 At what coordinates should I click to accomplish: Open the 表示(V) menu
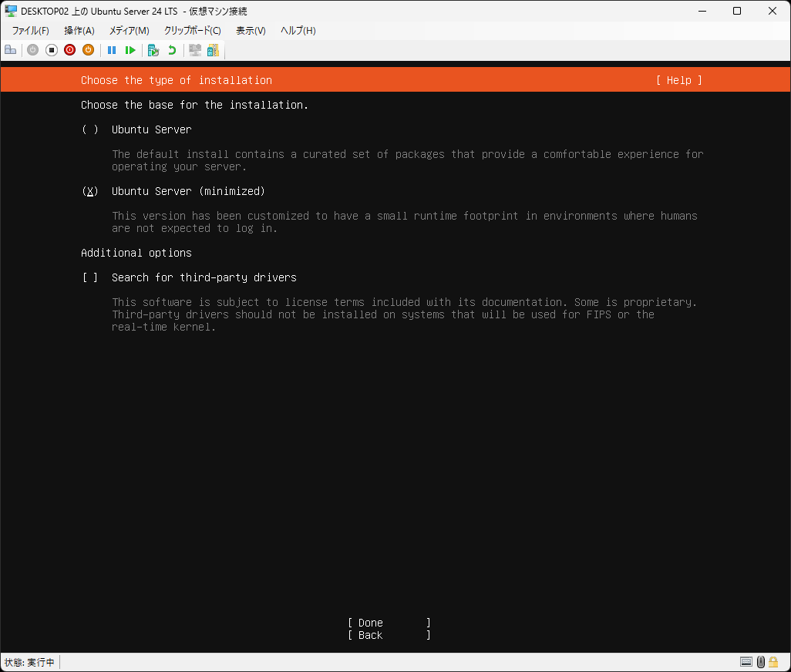pyautogui.click(x=251, y=31)
